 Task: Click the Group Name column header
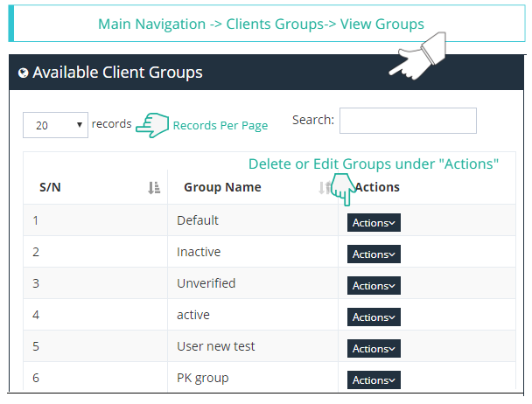(x=222, y=187)
